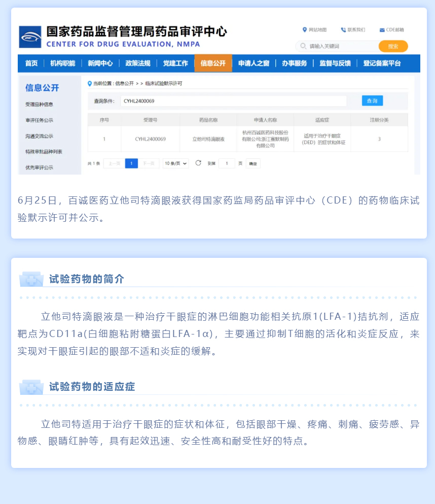The height and width of the screenshot is (504, 435).
Task: Click the folder icon beside 试验药物的适应症
Action: (x=31, y=387)
